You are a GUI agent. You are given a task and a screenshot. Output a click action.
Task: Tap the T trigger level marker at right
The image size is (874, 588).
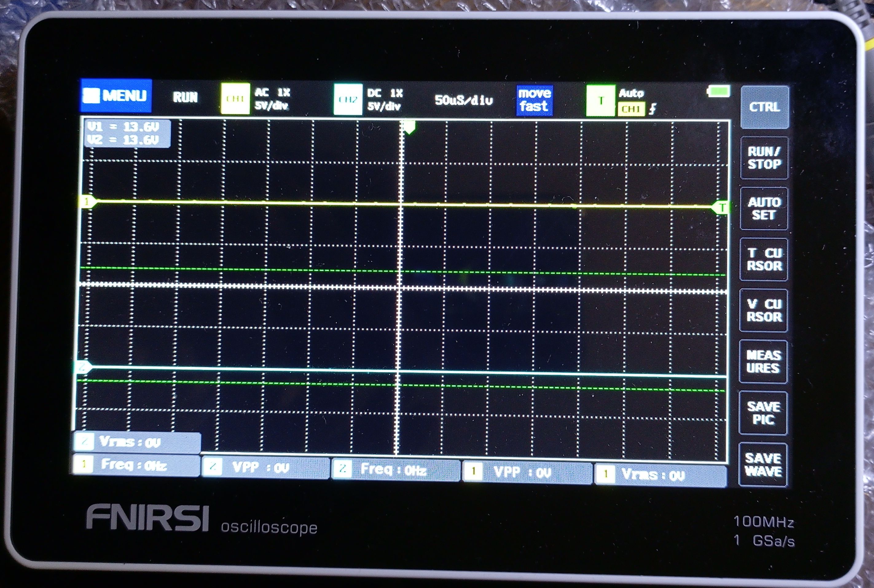coord(721,207)
